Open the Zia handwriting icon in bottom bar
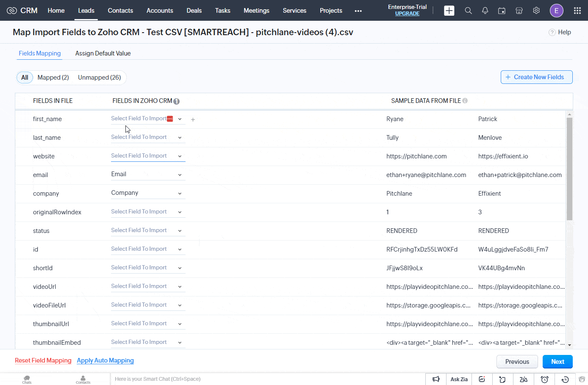This screenshot has width=588, height=385. click(x=524, y=379)
